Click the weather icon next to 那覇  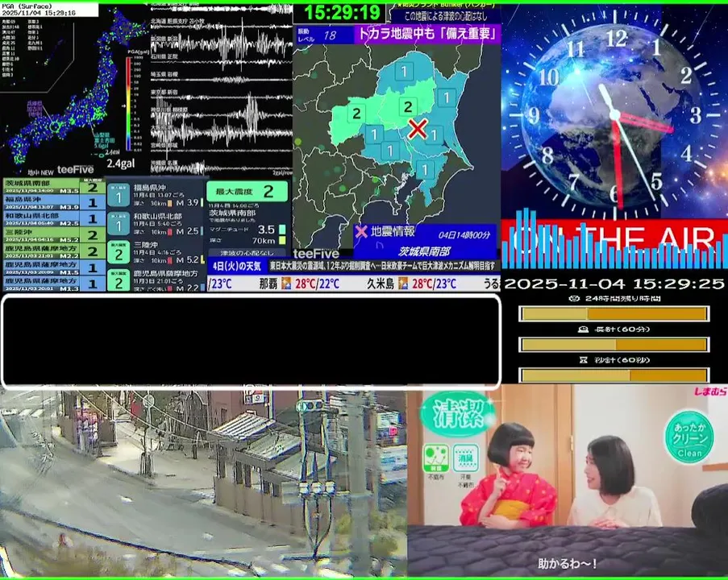[286, 283]
